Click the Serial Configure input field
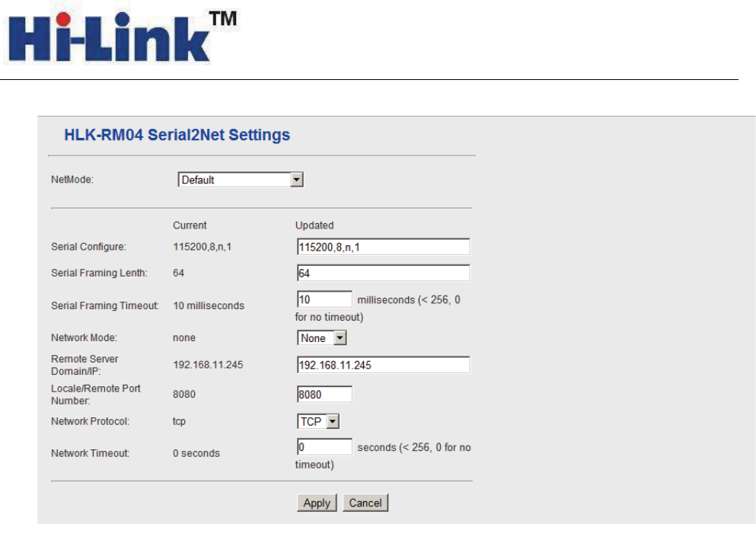 pyautogui.click(x=383, y=247)
